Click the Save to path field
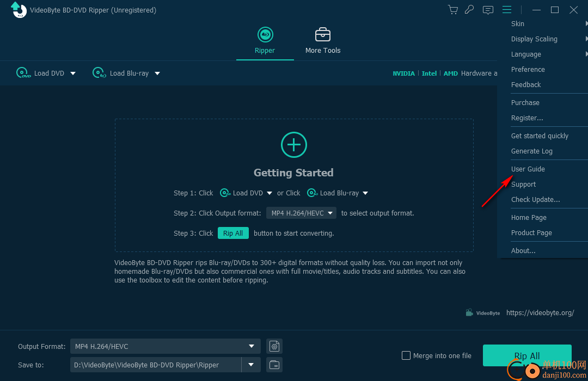The image size is (588, 381). tap(156, 365)
